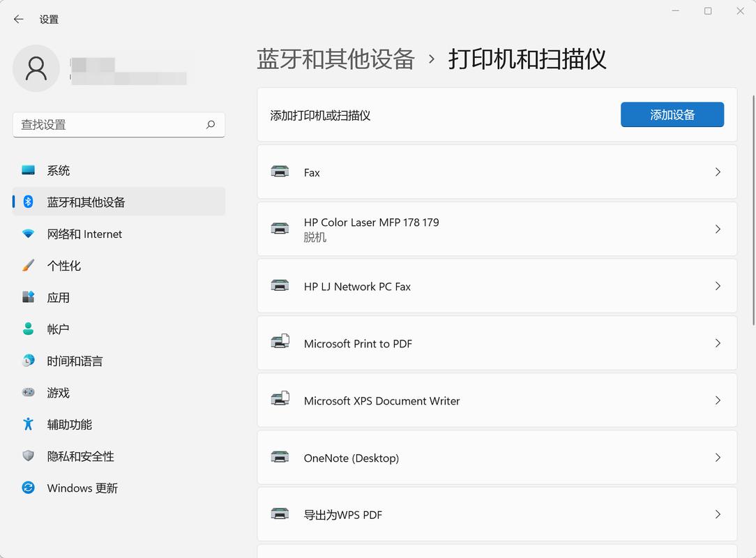The height and width of the screenshot is (558, 756).
Task: Click the 个性化 paintbrush icon
Action: click(x=28, y=266)
